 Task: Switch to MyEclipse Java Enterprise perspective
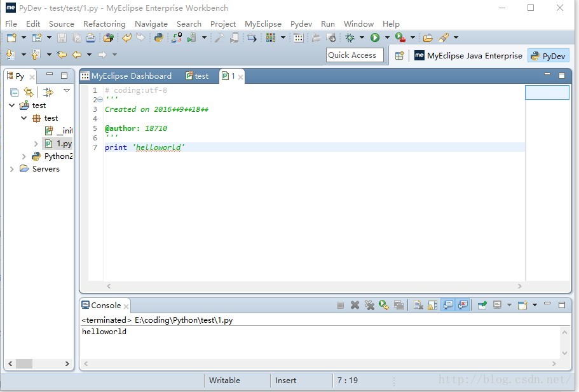[468, 56]
